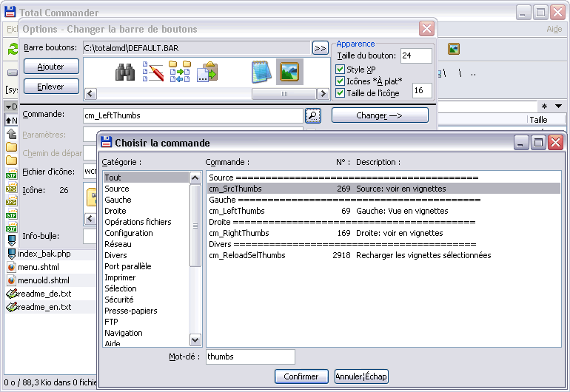Select the copy-to-clipboard folder icon in button bar
Image resolution: width=570 pixels, height=392 pixels.
click(207, 71)
